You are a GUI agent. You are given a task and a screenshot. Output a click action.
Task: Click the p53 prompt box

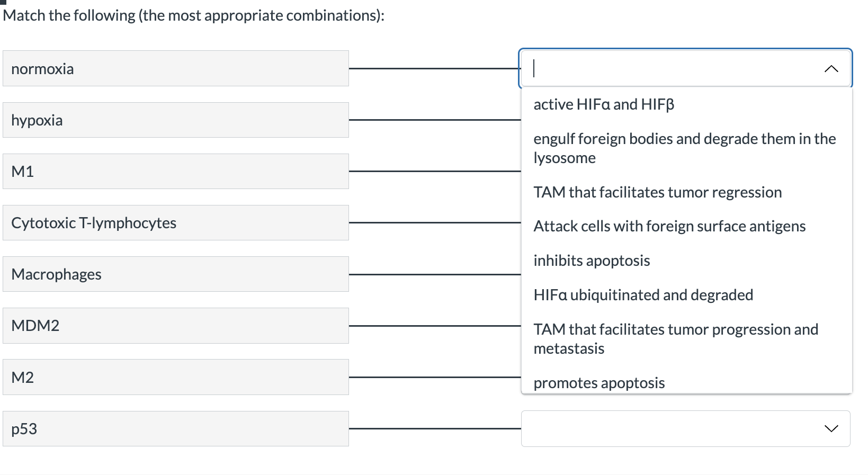pos(176,428)
